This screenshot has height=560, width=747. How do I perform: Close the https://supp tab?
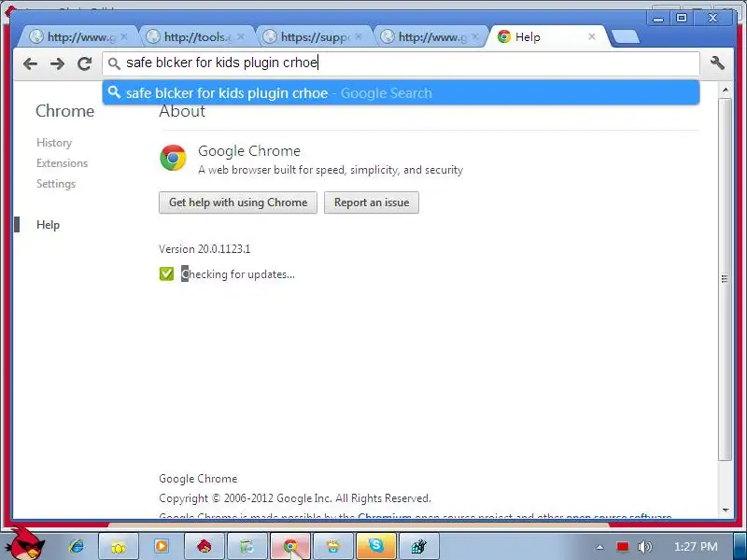tap(359, 36)
